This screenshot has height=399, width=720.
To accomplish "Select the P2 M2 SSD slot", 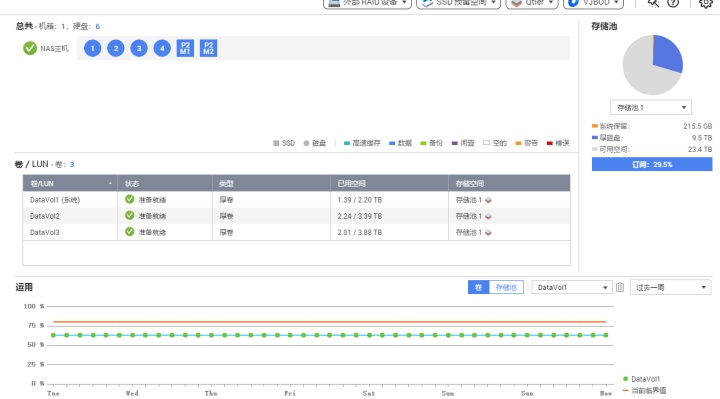I will [208, 48].
